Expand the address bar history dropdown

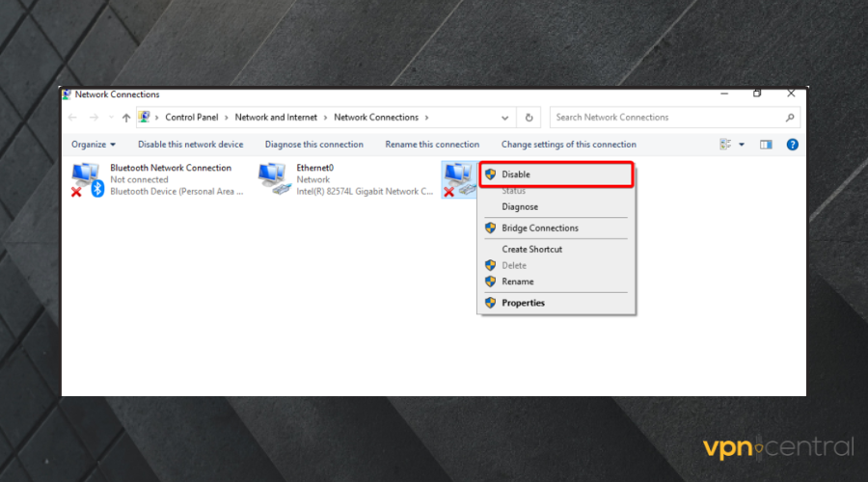coord(505,118)
